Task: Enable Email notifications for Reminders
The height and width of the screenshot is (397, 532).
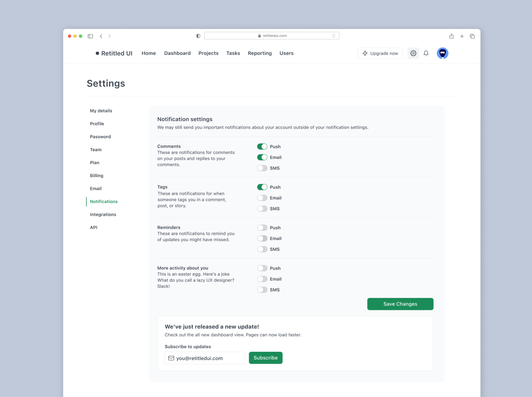Action: pos(262,238)
